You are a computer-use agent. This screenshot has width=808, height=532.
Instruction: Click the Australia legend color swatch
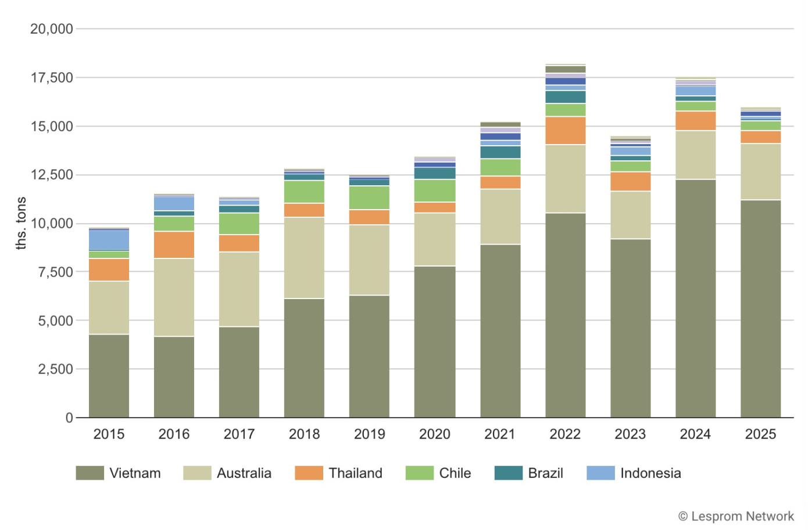[197, 473]
